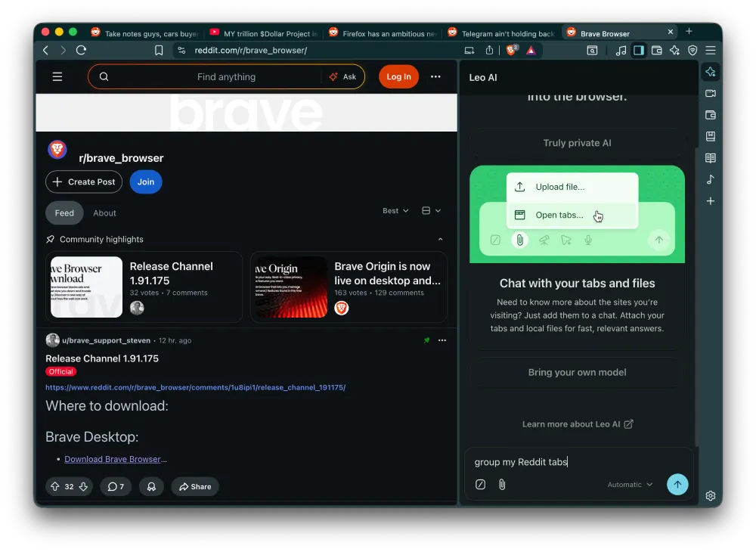
Task: Switch to Take notes guys tab
Action: (x=145, y=33)
